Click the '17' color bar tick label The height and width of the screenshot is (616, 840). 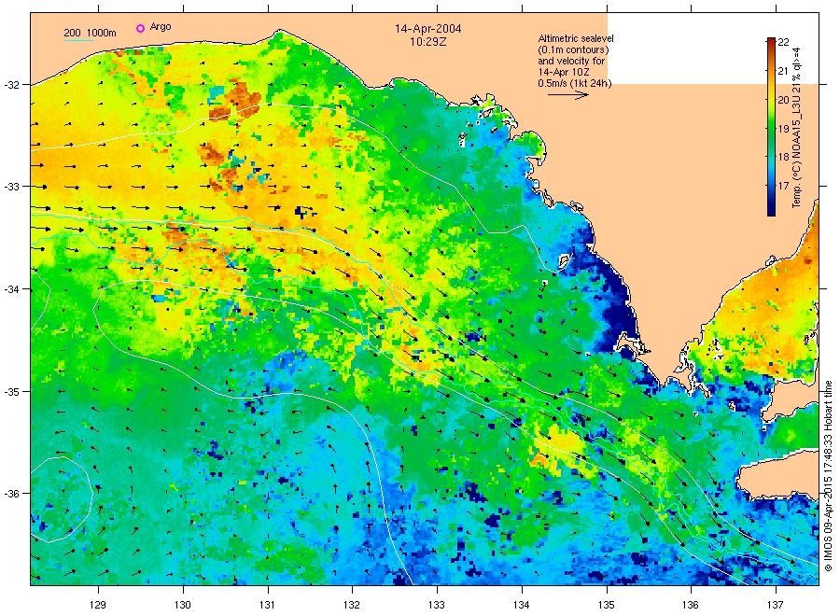[x=783, y=186]
